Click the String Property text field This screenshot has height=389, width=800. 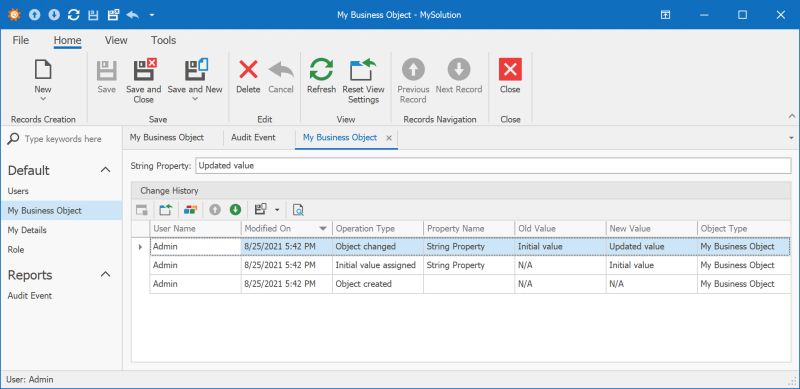tap(493, 165)
